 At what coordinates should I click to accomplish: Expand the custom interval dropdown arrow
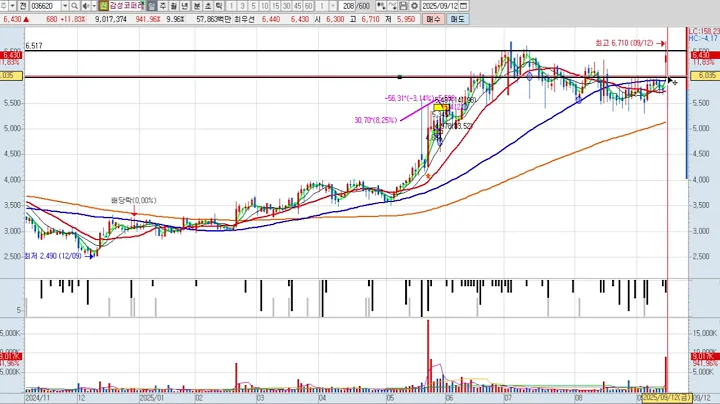coord(333,6)
